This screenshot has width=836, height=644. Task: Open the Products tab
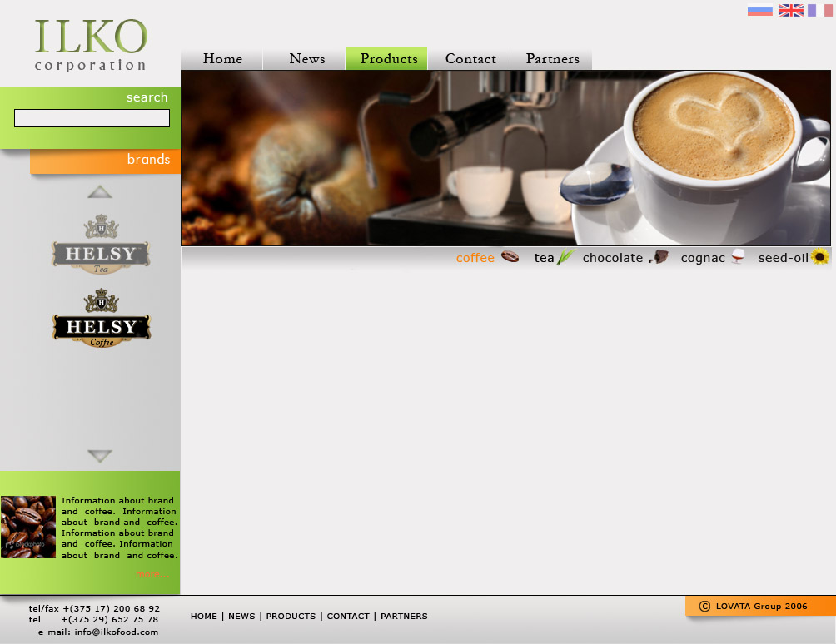(x=388, y=58)
